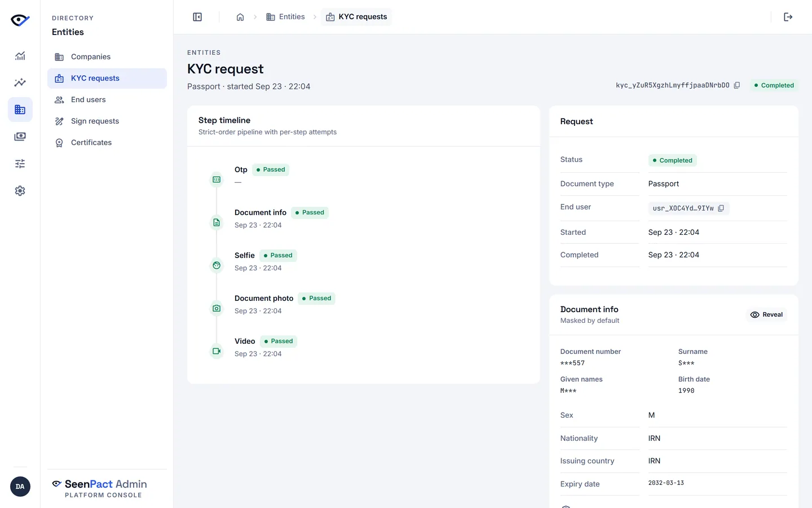Click the Certificates ribbon icon in sidebar
This screenshot has height=508, width=812.
click(59, 143)
